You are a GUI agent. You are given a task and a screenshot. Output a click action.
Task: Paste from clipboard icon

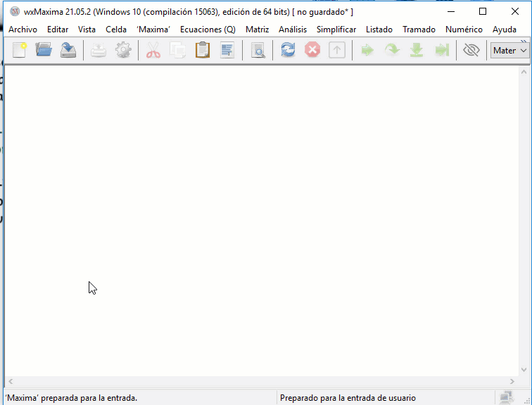point(203,50)
